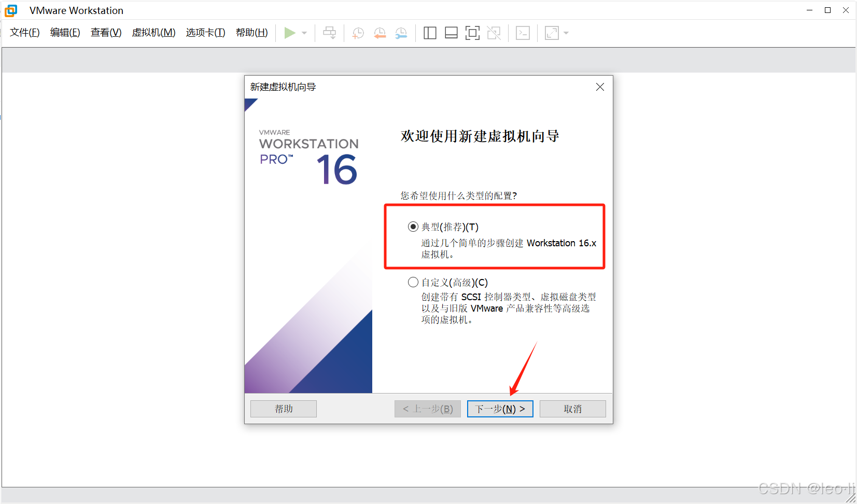
Task: Toggle the Show Library sidebar icon
Action: pyautogui.click(x=430, y=33)
